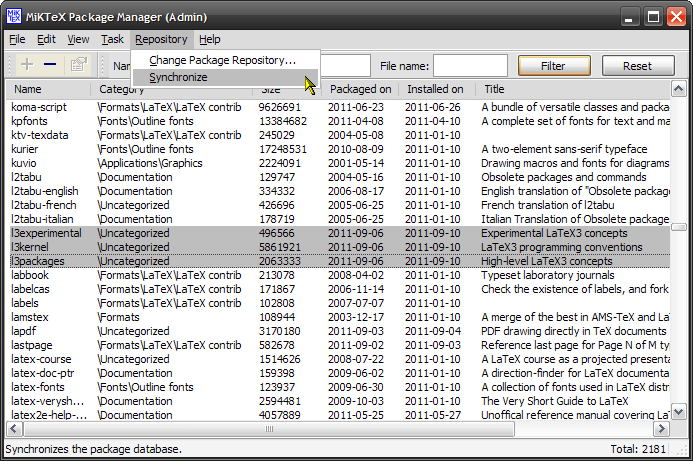Select the l3experimental package row

pos(339,233)
